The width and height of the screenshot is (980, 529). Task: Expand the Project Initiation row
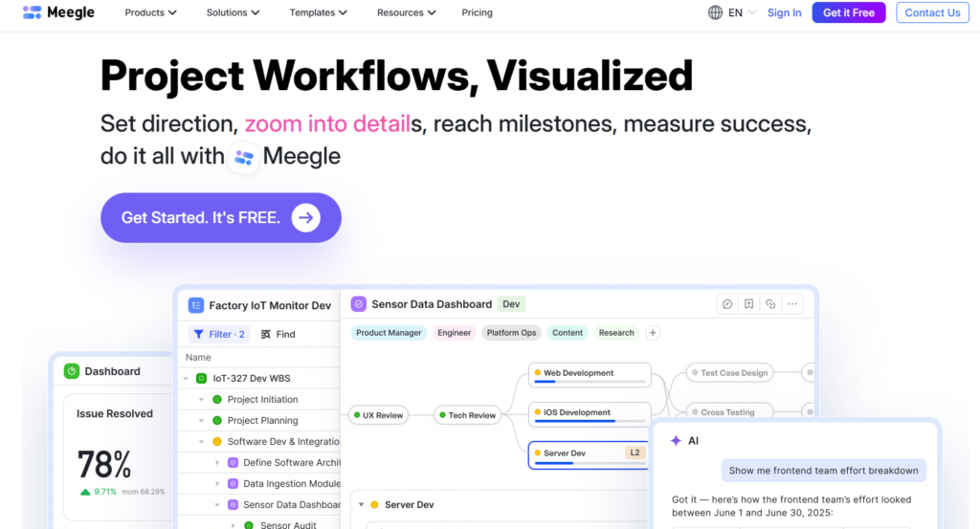coord(201,400)
